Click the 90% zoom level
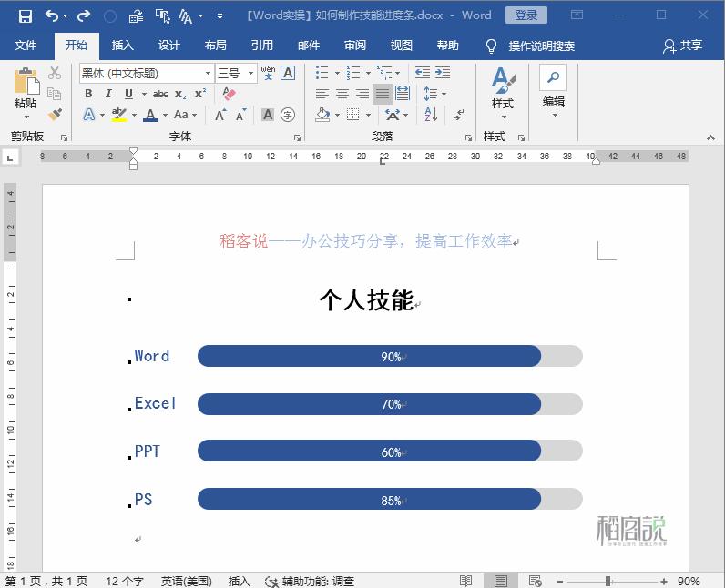Viewport: 725px width, 588px height. [x=689, y=581]
